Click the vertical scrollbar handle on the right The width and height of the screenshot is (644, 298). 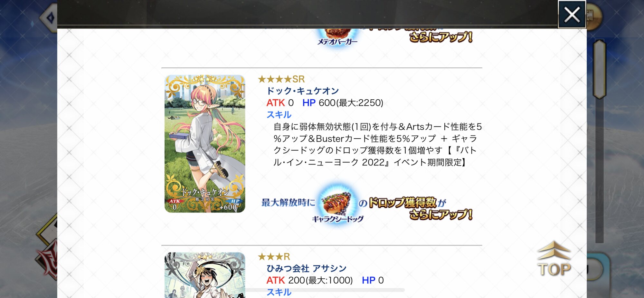tap(600, 69)
